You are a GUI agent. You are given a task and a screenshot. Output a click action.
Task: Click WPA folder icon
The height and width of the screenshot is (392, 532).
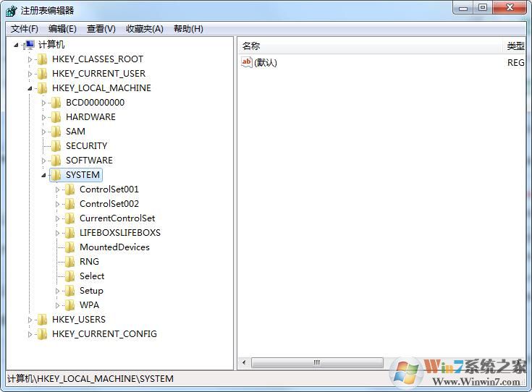pos(70,305)
